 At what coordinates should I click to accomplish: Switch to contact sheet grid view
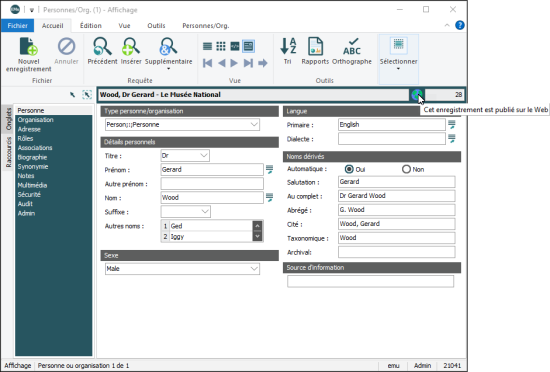221,46
